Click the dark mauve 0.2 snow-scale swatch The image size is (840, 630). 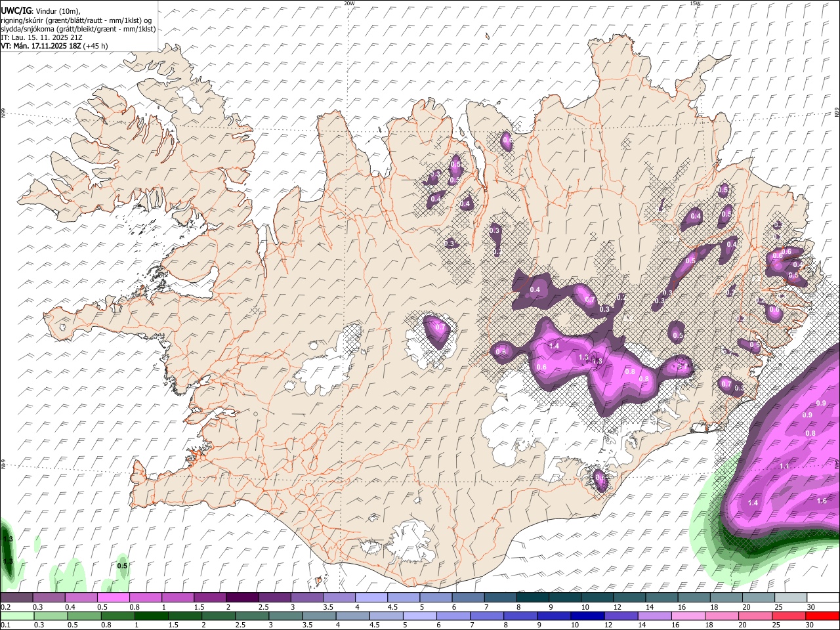click(x=16, y=598)
